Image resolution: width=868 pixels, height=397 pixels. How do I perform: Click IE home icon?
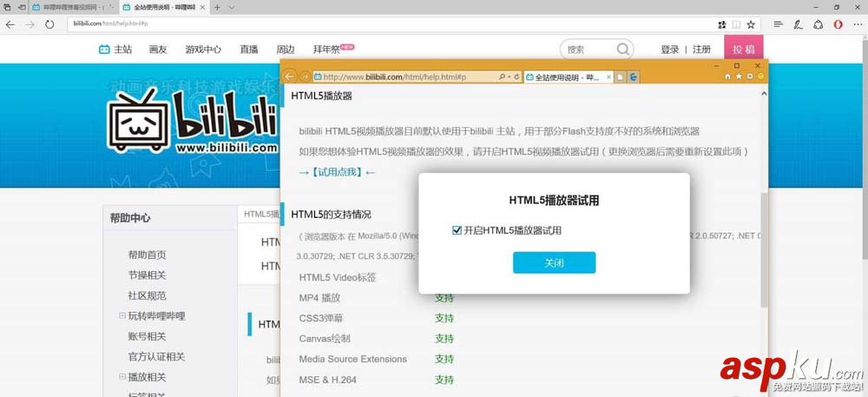click(x=728, y=76)
